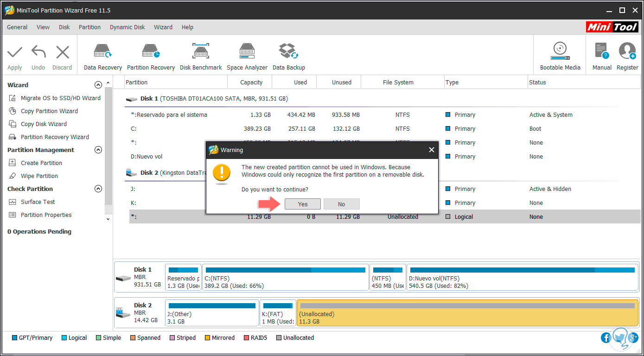Collapse the Wizard section
Screen dimensions: 644x356
[98, 85]
